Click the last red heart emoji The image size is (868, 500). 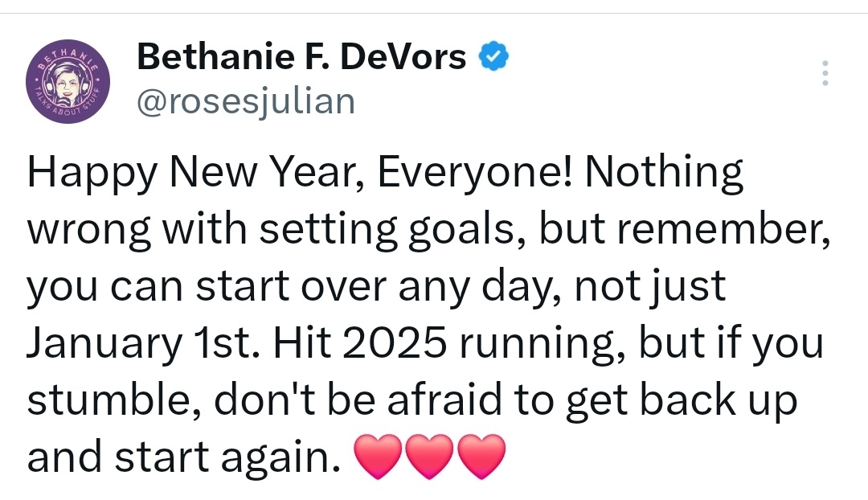tap(481, 457)
